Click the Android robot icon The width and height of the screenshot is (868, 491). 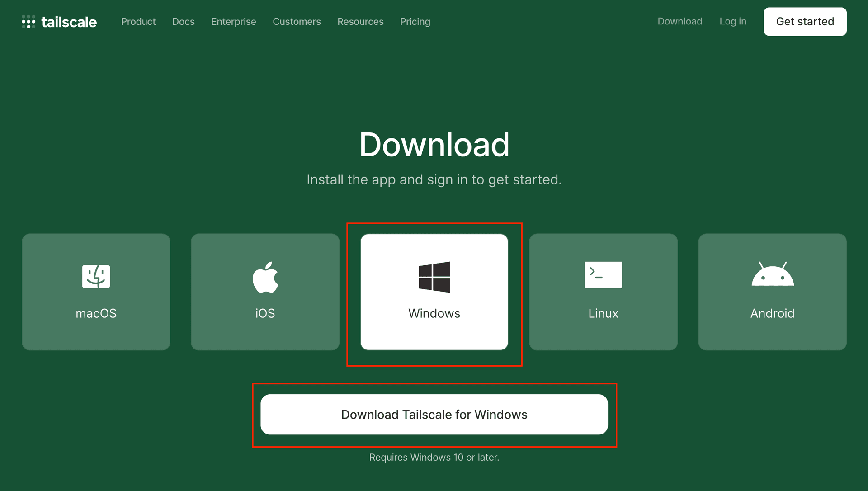pyautogui.click(x=772, y=276)
